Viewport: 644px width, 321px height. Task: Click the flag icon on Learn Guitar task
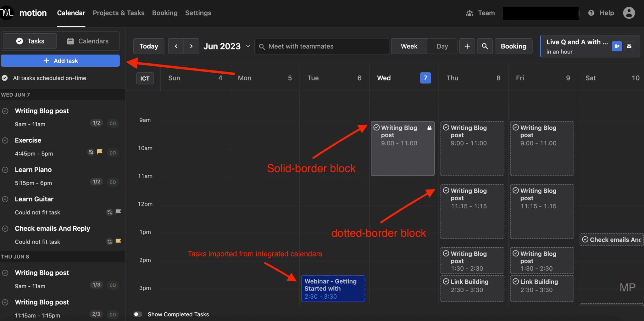[x=118, y=212]
